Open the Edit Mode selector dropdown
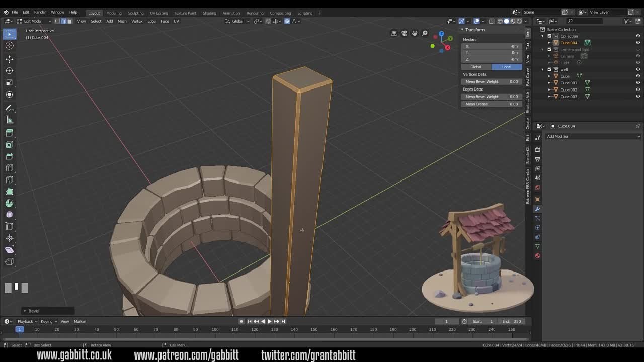This screenshot has height=362, width=644. (32, 21)
